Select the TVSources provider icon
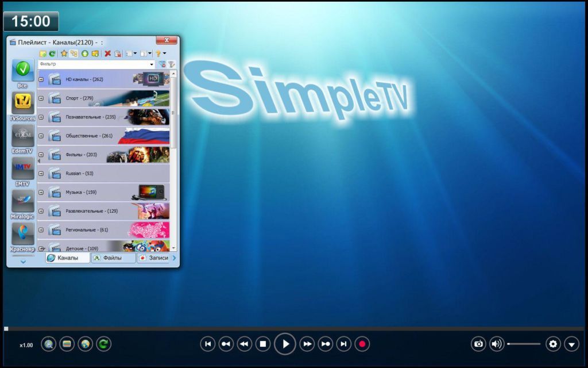The image size is (588, 368). tap(23, 103)
